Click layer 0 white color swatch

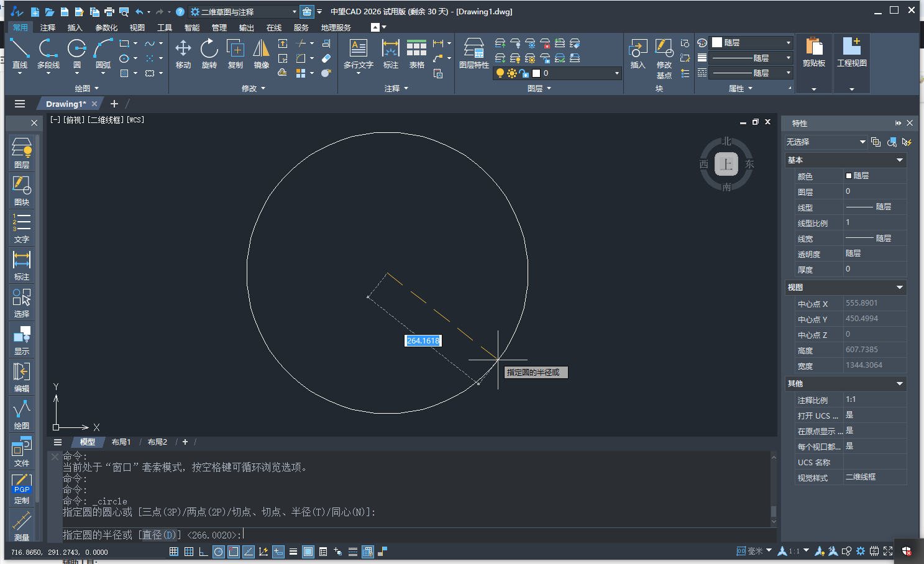pos(536,73)
